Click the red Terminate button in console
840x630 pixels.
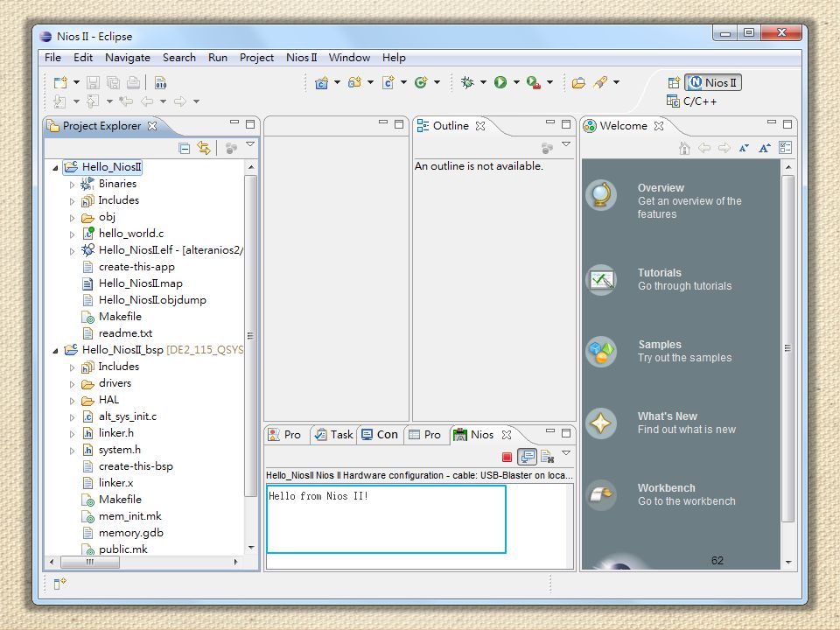(507, 457)
